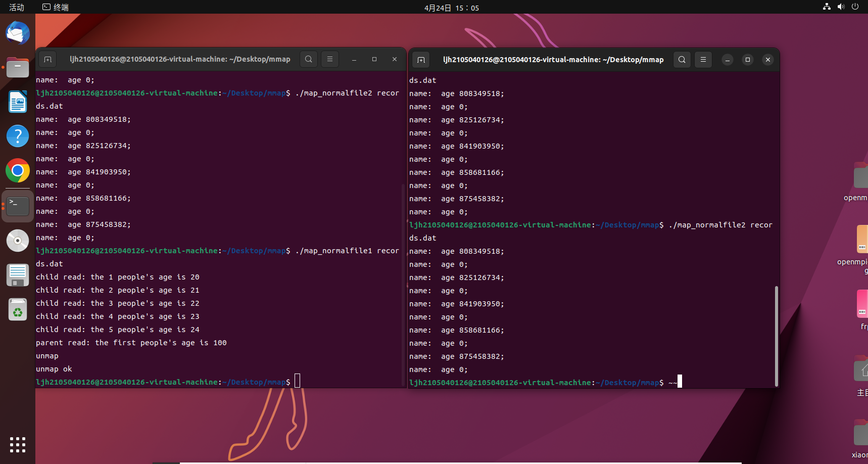Viewport: 868px width, 464px height.
Task: Minimize the right terminal window
Action: point(728,60)
